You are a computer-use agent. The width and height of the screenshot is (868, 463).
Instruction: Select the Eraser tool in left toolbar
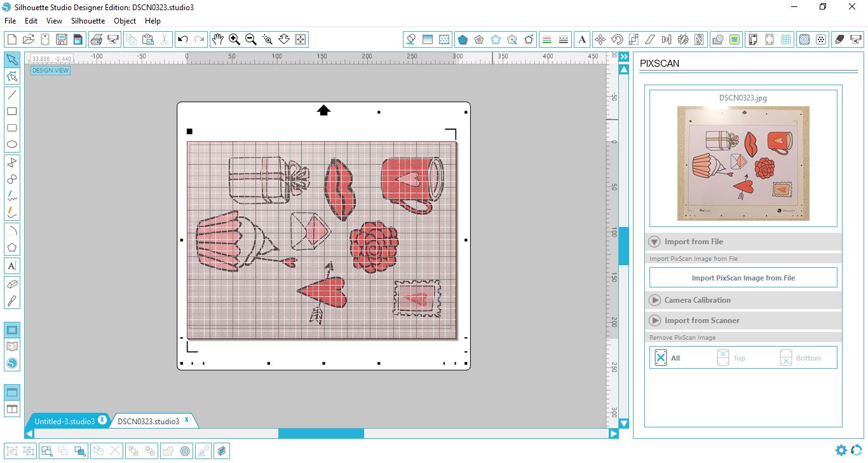tap(11, 283)
